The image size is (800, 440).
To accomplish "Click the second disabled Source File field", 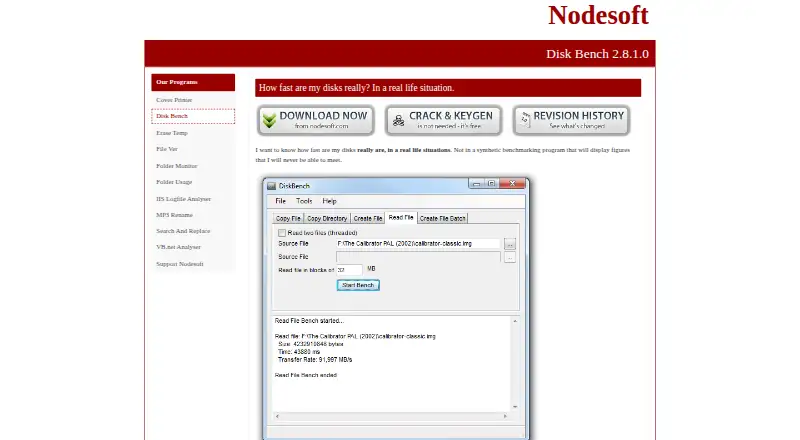I will point(418,257).
